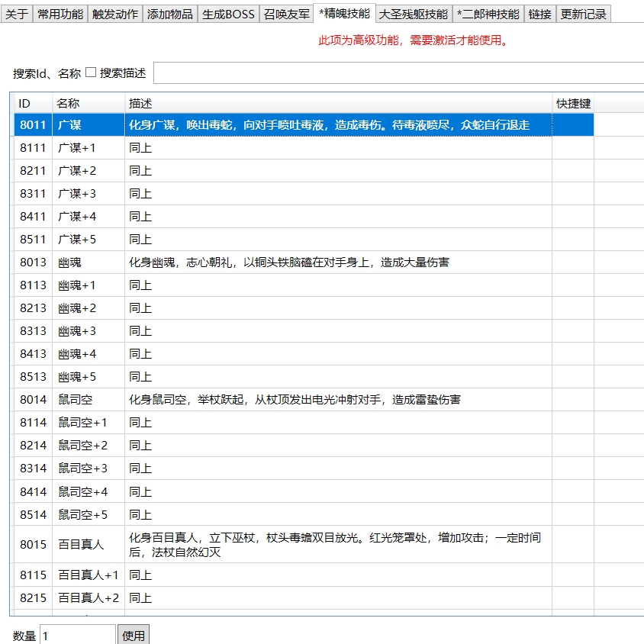Screen dimensions: 644x644
Task: Click the 描述 column header
Action: tap(339, 104)
